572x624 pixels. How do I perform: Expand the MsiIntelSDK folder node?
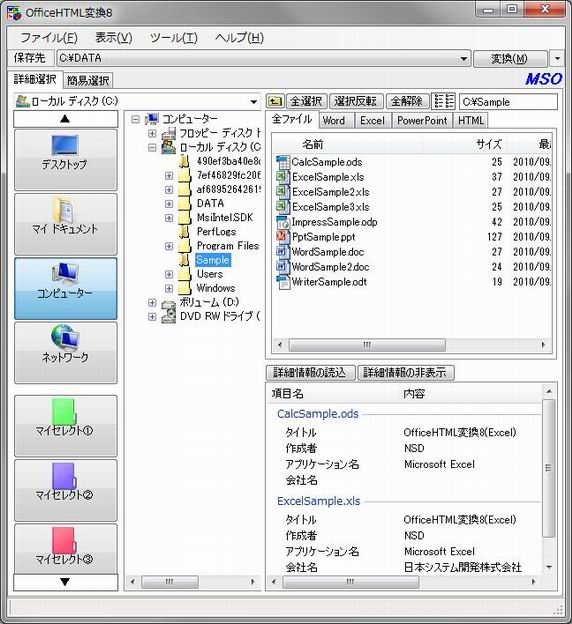(x=169, y=218)
